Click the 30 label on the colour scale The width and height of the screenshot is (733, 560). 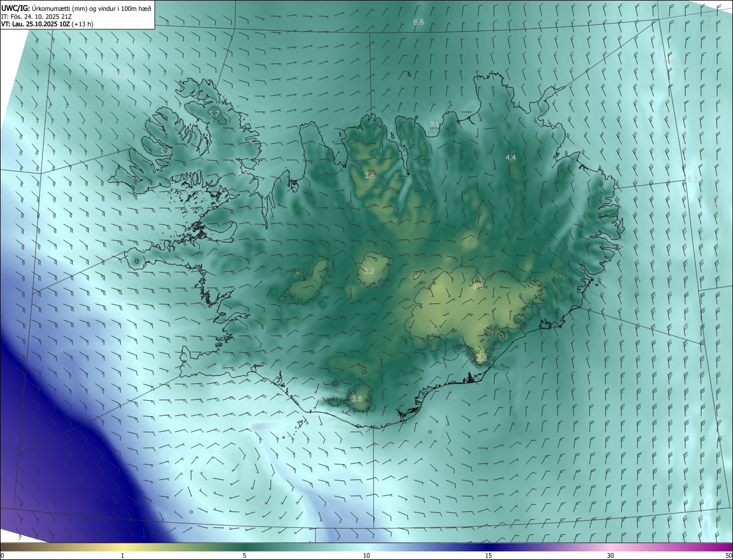610,555
